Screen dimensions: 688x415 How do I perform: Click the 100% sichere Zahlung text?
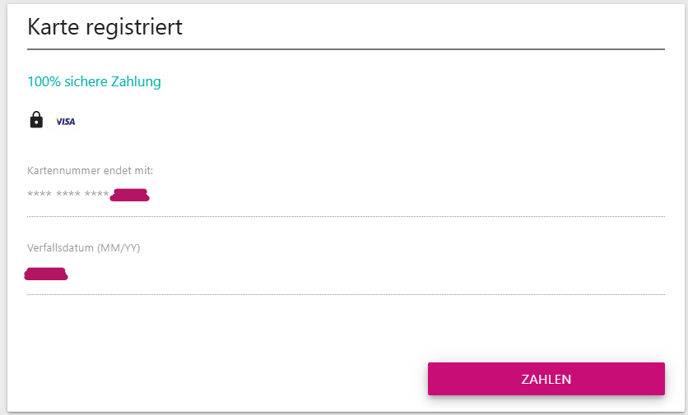click(x=94, y=82)
